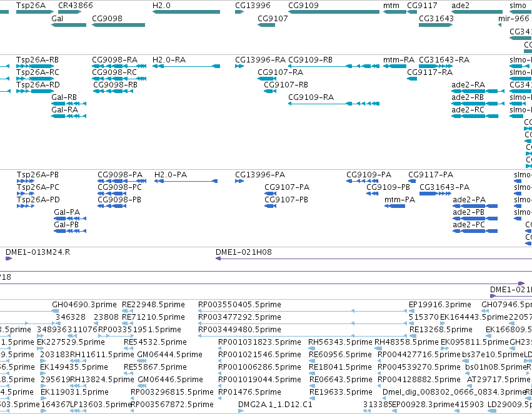This screenshot has width=532, height=414.
Task: Select protein Tsp26A-PB label
Action: [x=38, y=174]
